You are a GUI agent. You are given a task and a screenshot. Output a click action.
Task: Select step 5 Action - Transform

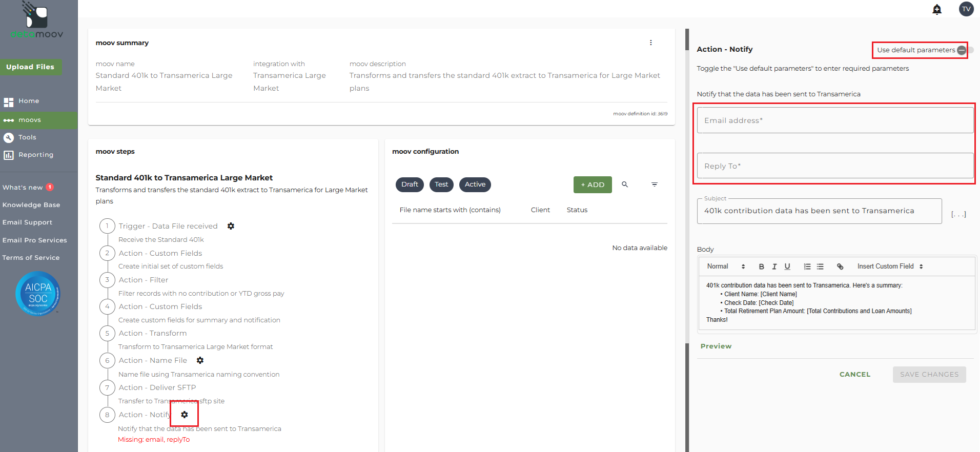(153, 333)
